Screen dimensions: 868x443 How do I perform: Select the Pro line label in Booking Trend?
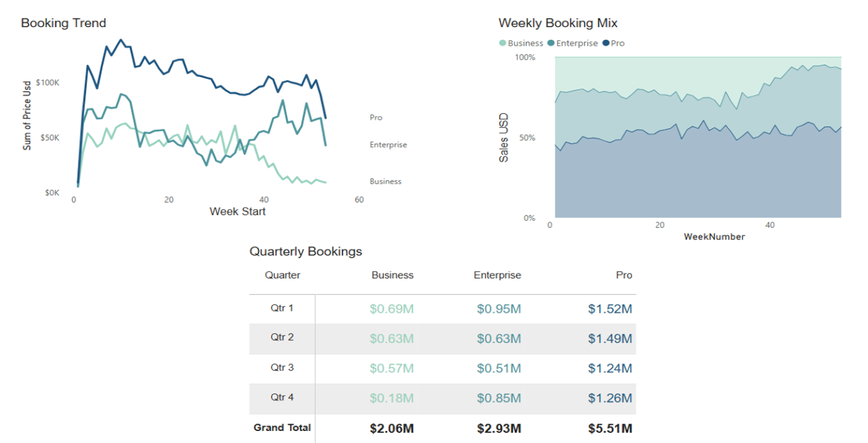point(376,118)
